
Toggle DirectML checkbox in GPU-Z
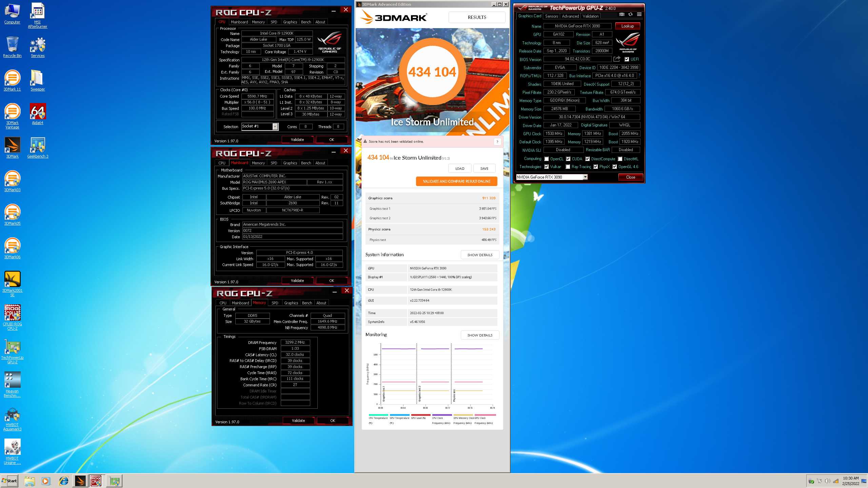click(620, 159)
